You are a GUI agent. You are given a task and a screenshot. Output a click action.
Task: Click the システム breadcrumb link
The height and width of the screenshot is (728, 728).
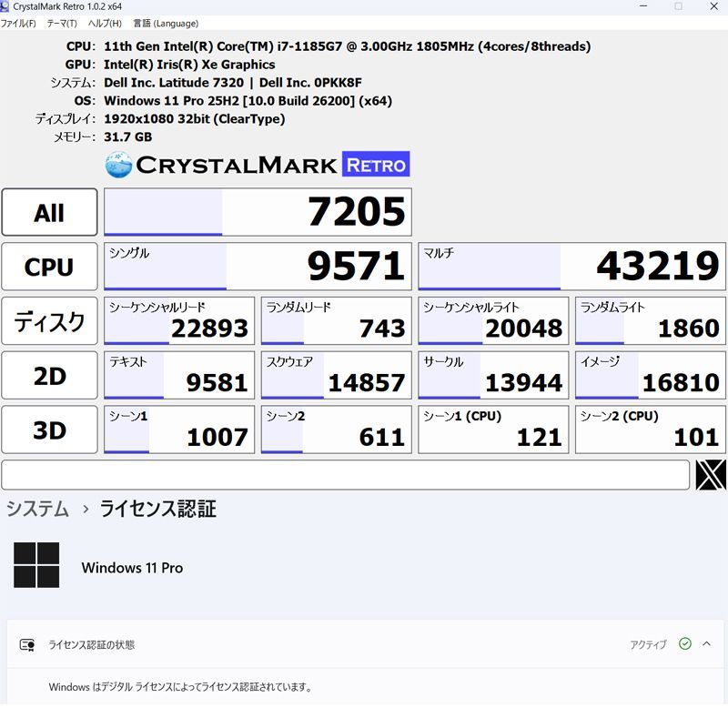37,510
